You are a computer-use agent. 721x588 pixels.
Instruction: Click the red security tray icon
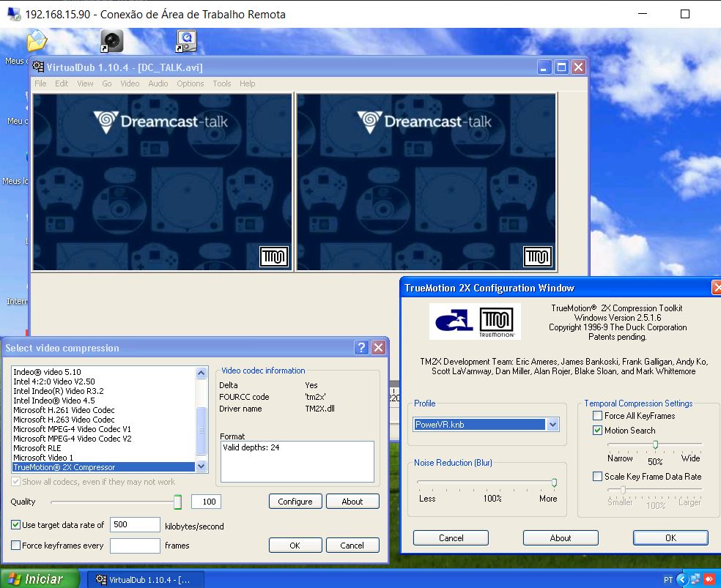coord(711,579)
